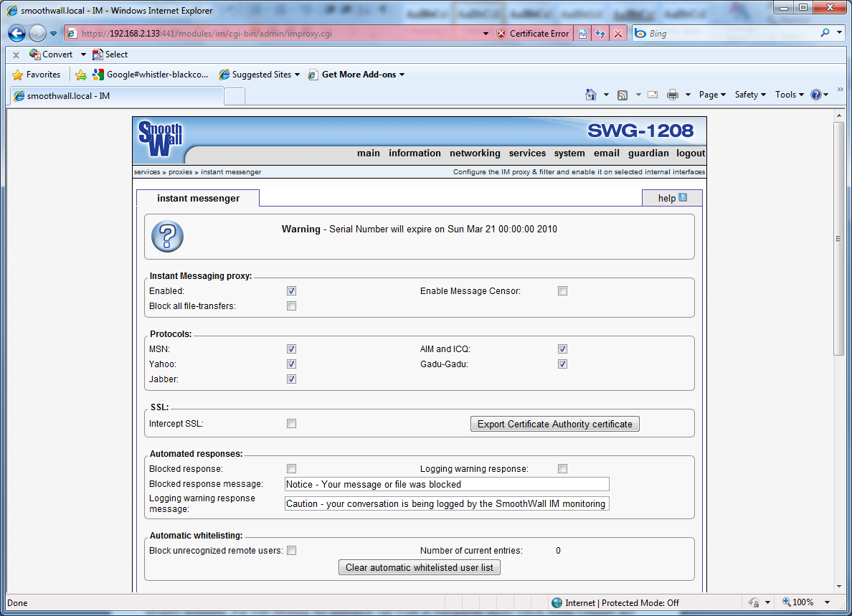Open the information menu item

click(x=415, y=153)
